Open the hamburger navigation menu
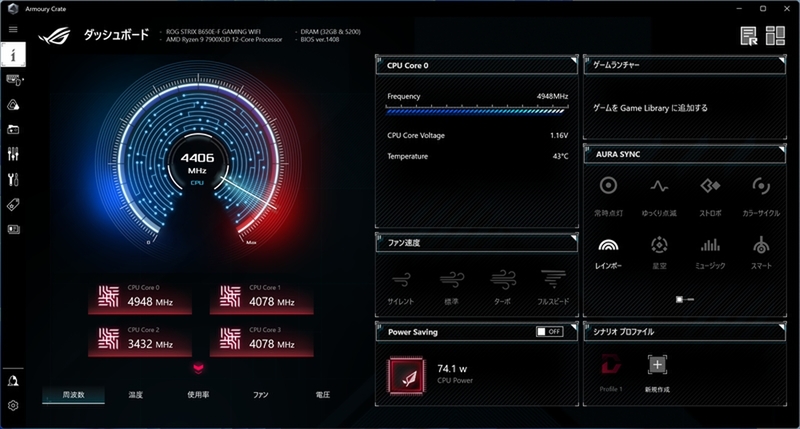 [x=13, y=30]
